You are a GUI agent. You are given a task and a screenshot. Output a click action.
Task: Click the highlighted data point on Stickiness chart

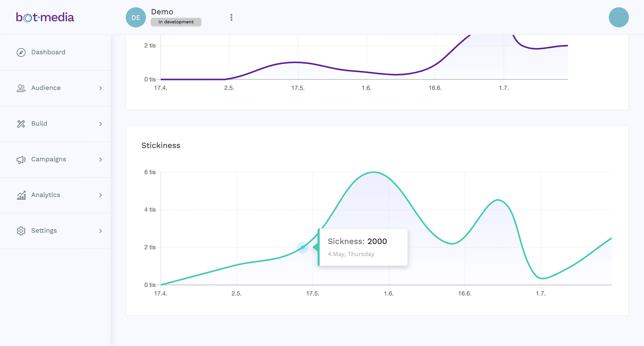(303, 247)
